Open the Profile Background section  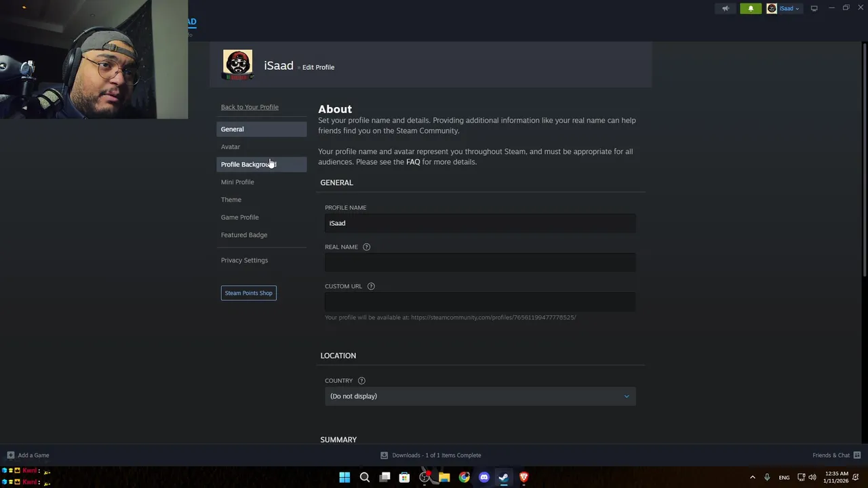pyautogui.click(x=262, y=164)
